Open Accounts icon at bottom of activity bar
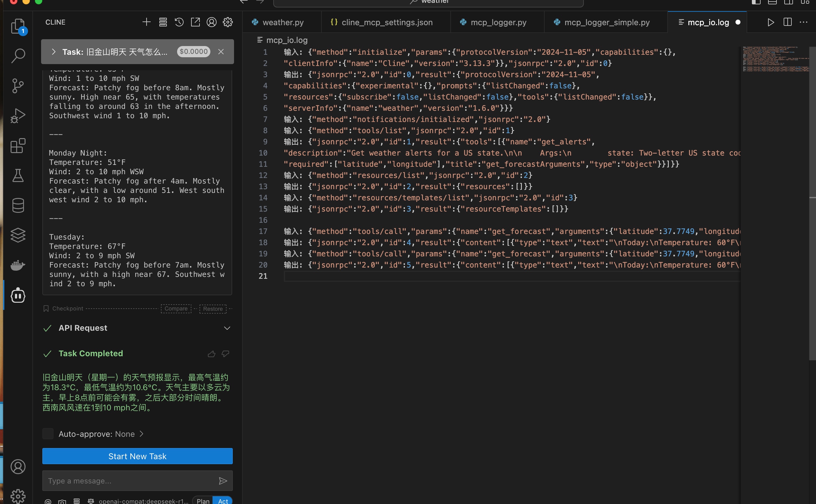Viewport: 816px width, 504px height. coord(18,467)
